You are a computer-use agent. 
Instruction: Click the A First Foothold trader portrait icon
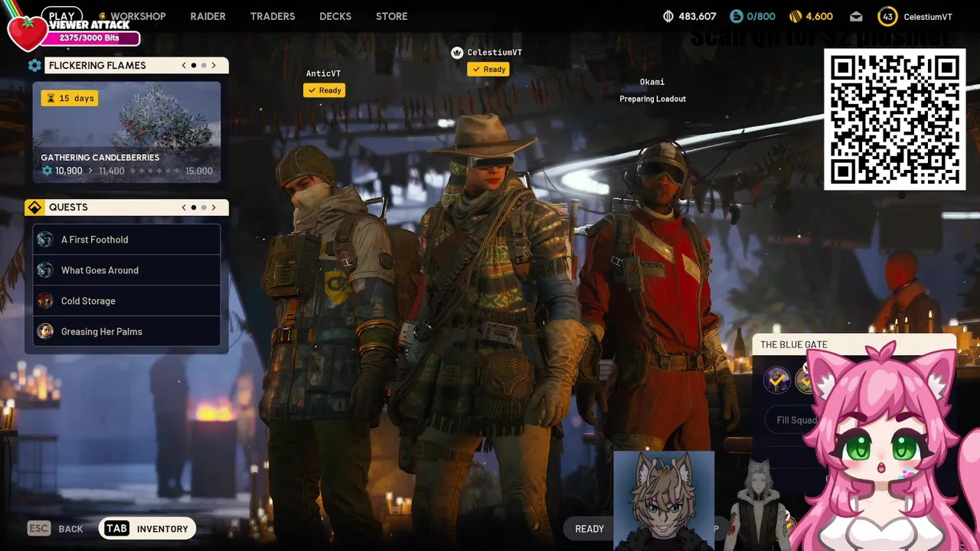coord(45,240)
